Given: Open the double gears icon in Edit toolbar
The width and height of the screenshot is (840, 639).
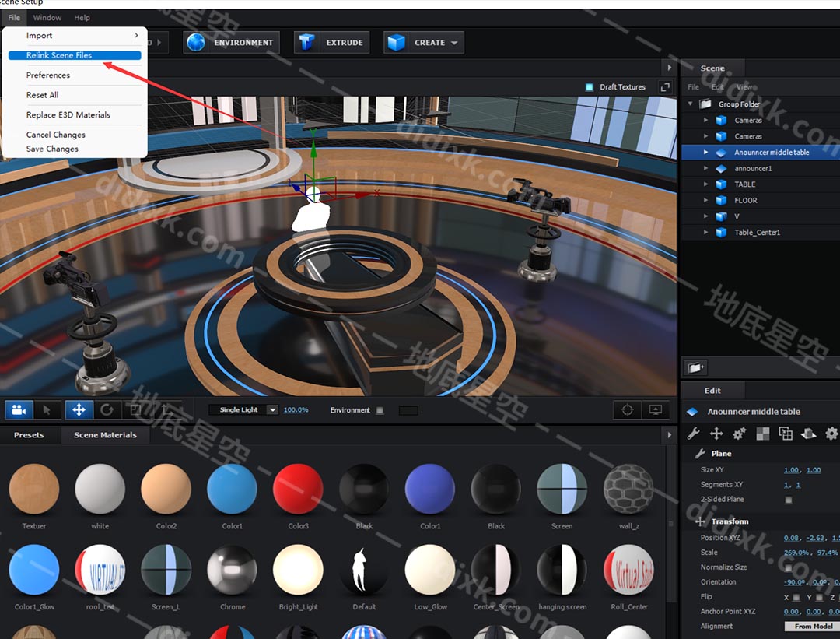Looking at the screenshot, I should pos(740,434).
